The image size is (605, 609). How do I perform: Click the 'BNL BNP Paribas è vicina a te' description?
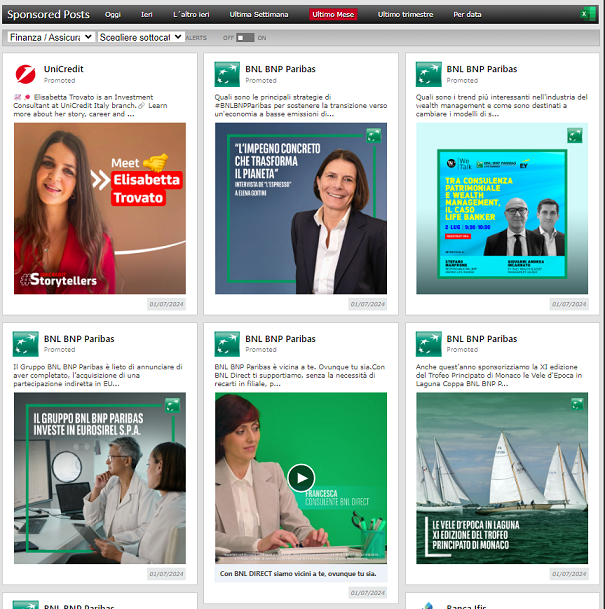[x=300, y=375]
